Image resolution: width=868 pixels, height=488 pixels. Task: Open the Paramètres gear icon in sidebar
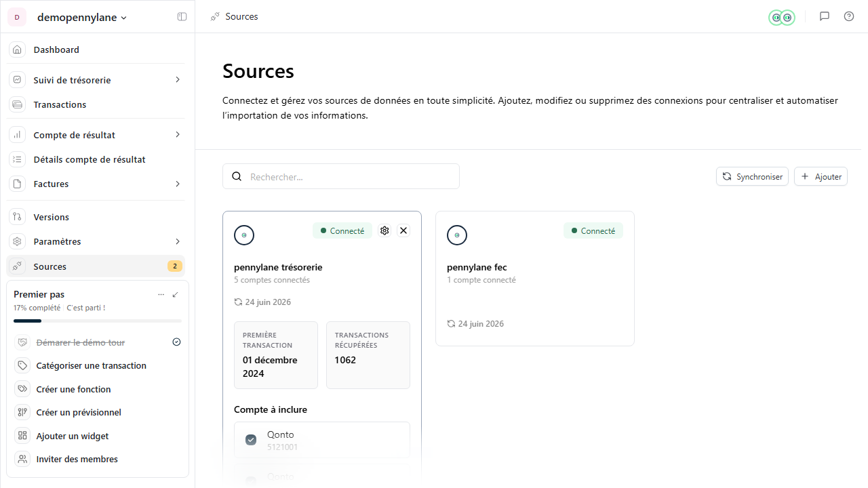tap(17, 241)
